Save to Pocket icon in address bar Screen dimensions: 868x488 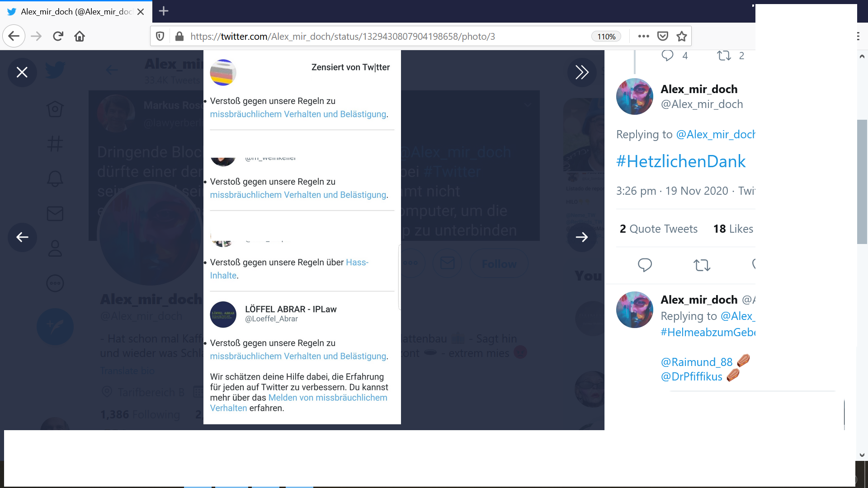[663, 36]
